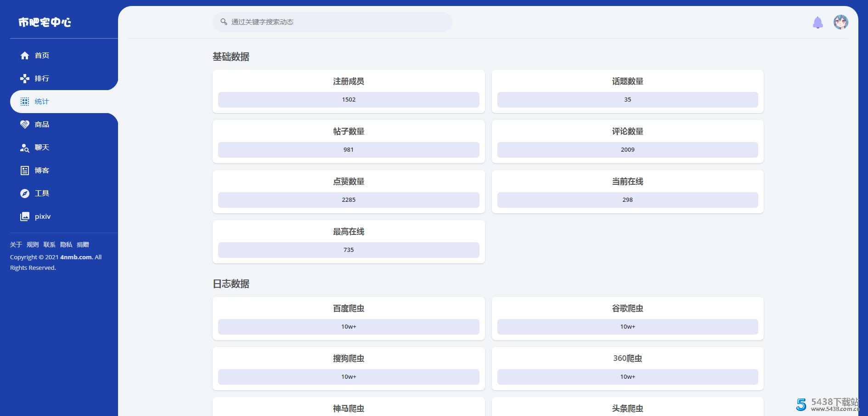The width and height of the screenshot is (868, 416).
Task: Click the heart icon beside 商品
Action: 25,125
